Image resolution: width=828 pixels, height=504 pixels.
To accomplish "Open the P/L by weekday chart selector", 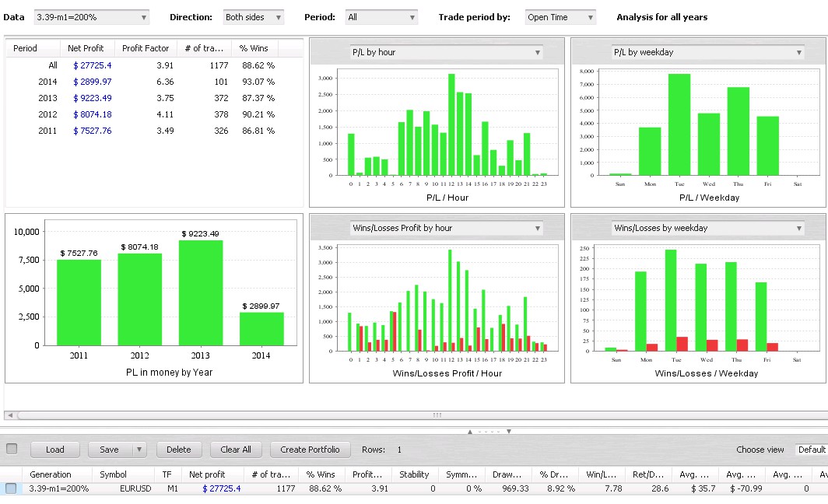I will 707,52.
